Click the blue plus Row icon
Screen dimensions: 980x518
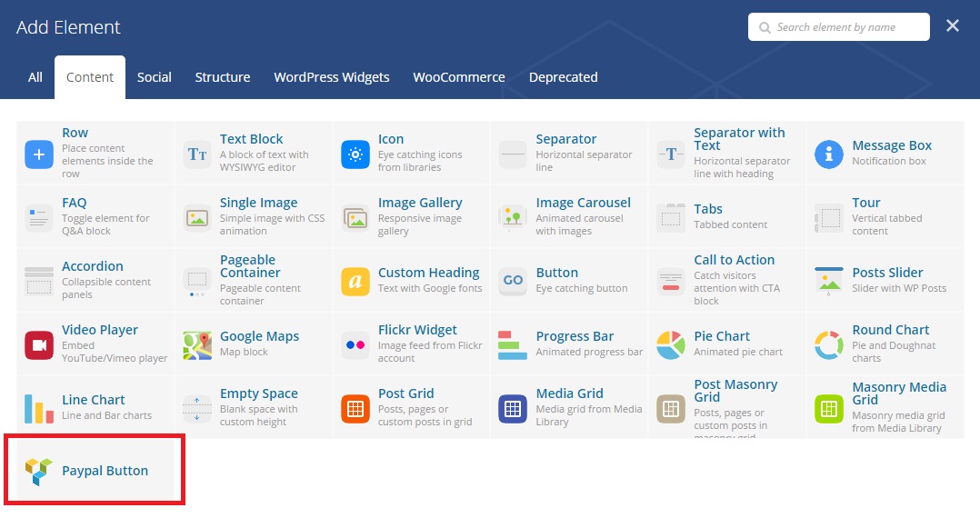click(x=39, y=154)
